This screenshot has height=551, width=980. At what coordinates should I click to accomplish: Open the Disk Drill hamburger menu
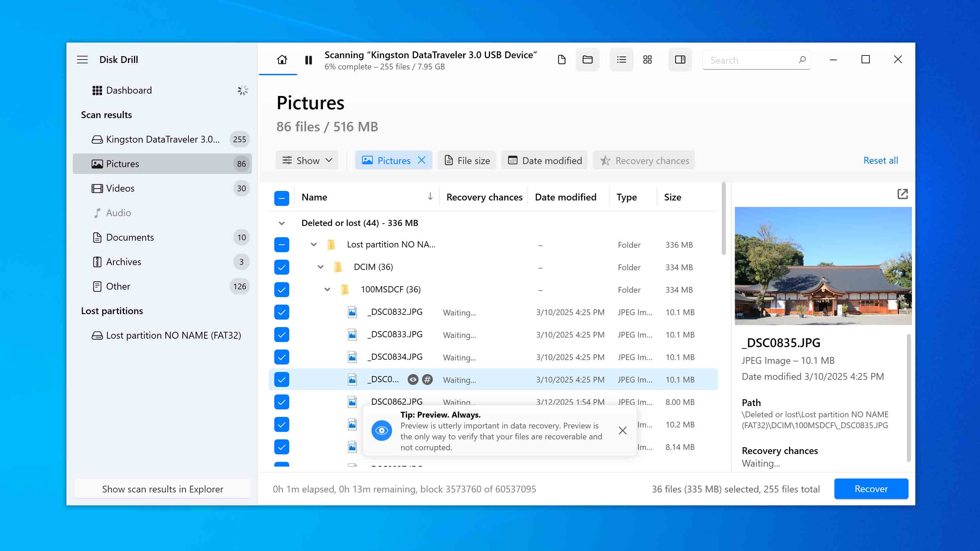coord(82,59)
